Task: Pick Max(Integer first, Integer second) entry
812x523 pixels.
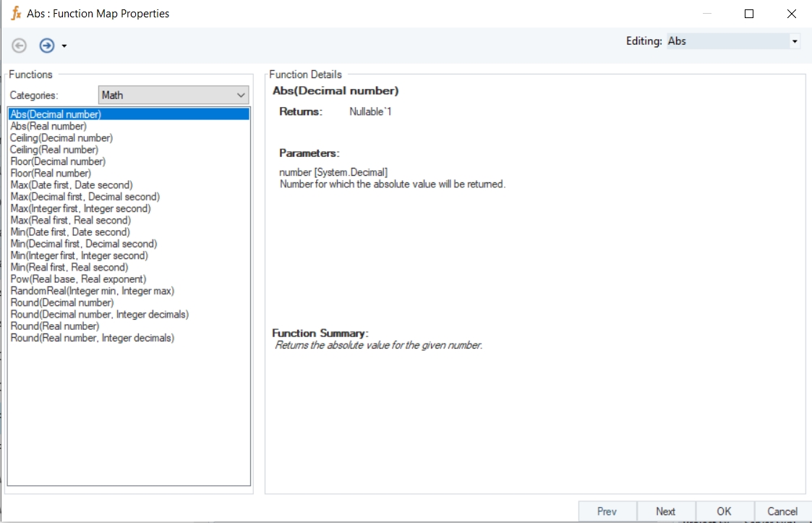Action: (x=80, y=208)
